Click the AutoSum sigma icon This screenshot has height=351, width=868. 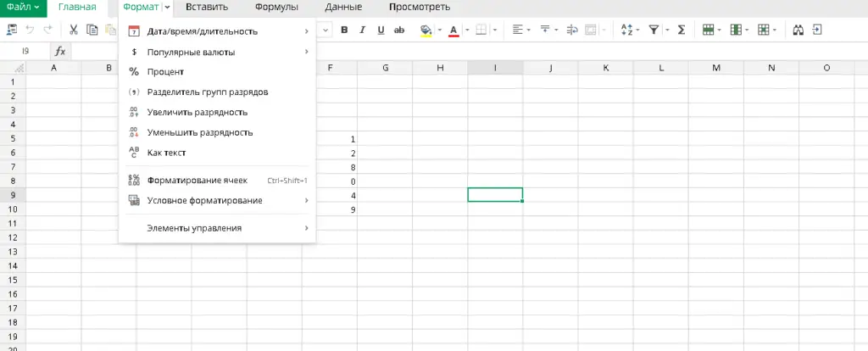click(680, 30)
